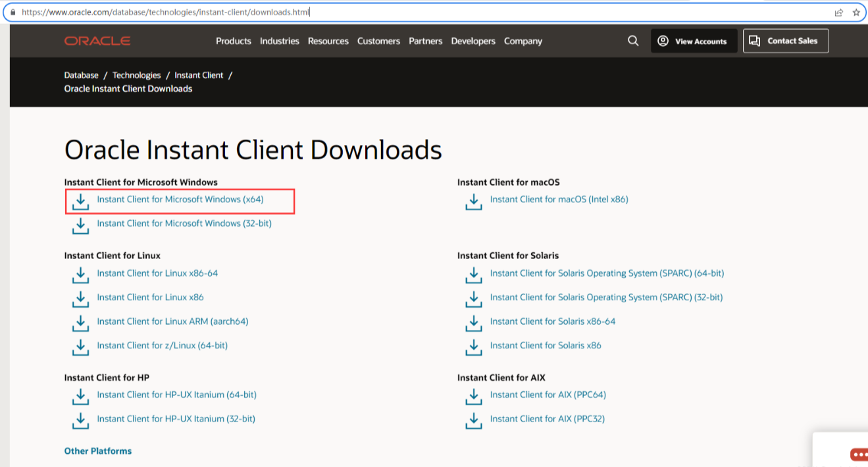Open the Company menu
This screenshot has width=868, height=467.
tap(523, 41)
